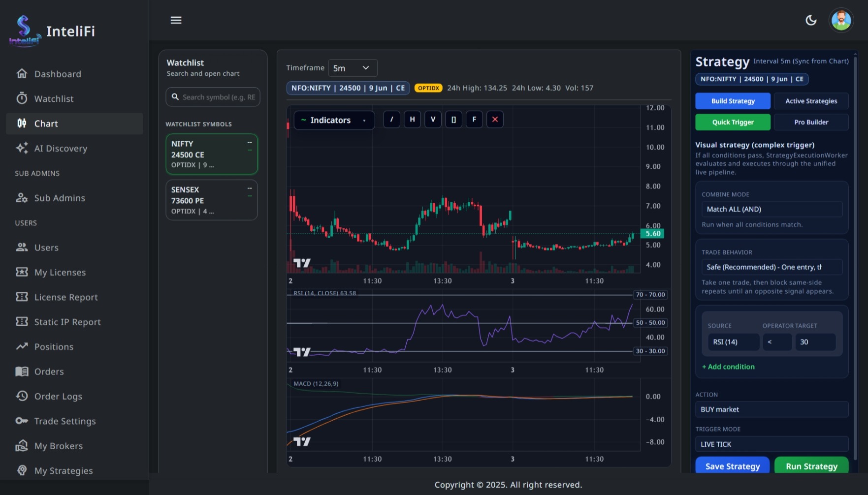
Task: Click the My Licenses ticket icon
Action: (22, 272)
